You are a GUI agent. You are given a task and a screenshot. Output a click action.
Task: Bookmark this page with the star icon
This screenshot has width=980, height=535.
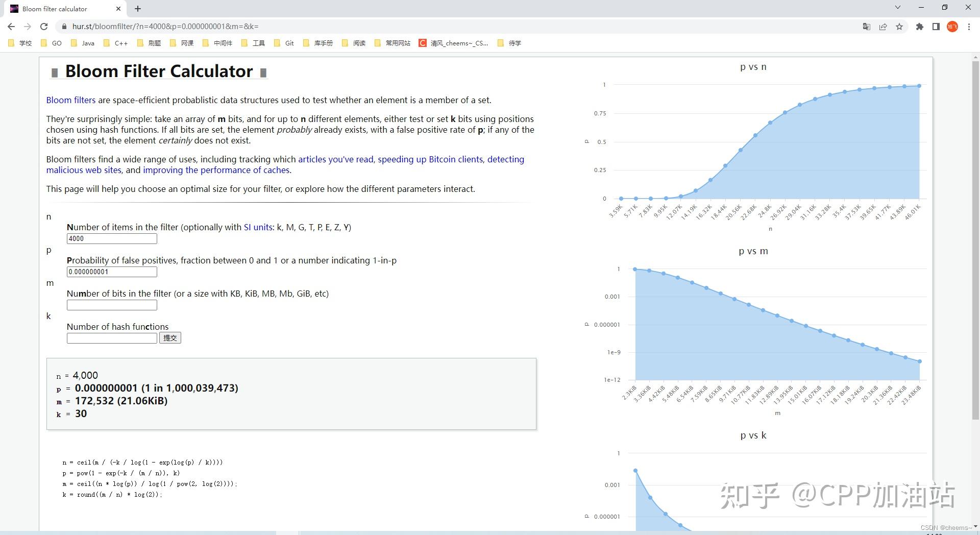[899, 27]
